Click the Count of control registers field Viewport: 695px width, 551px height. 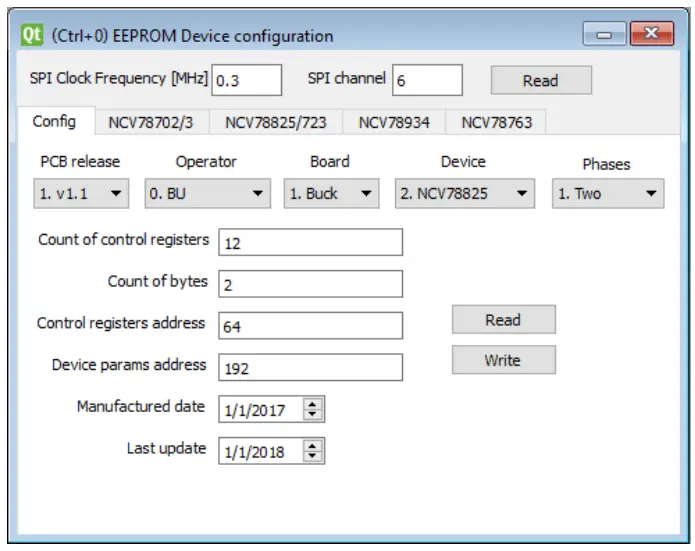point(310,242)
